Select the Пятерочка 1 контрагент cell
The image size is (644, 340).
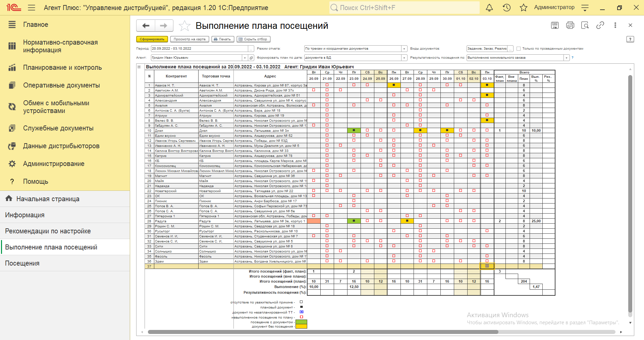[x=176, y=216]
